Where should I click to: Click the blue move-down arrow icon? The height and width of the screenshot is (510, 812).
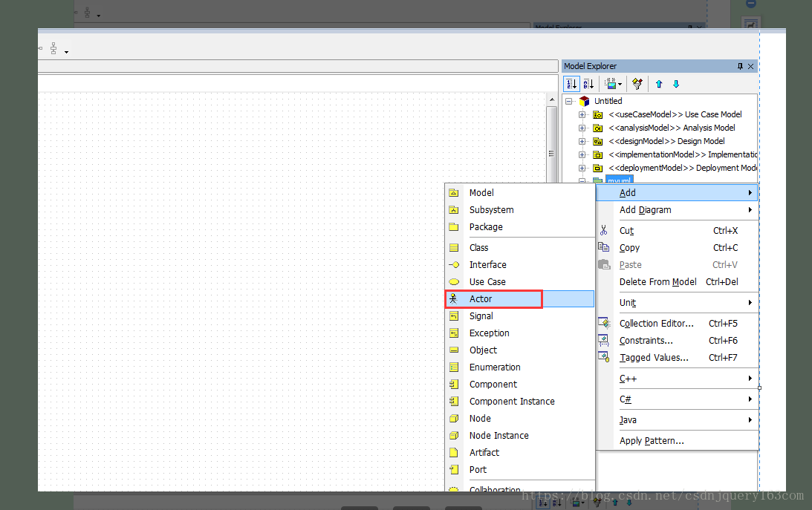pos(676,84)
